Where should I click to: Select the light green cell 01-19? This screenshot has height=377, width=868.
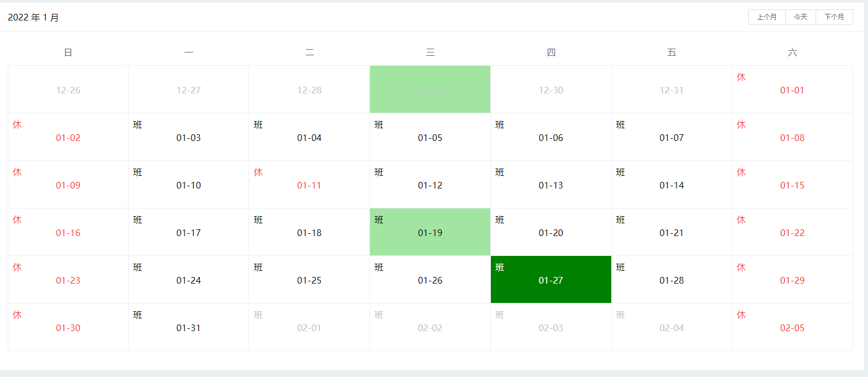tap(430, 232)
